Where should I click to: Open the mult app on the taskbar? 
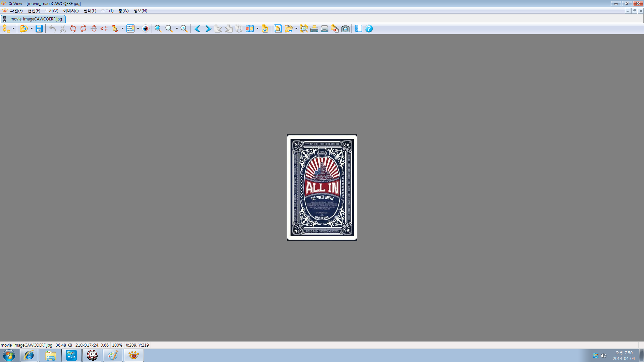(x=71, y=355)
